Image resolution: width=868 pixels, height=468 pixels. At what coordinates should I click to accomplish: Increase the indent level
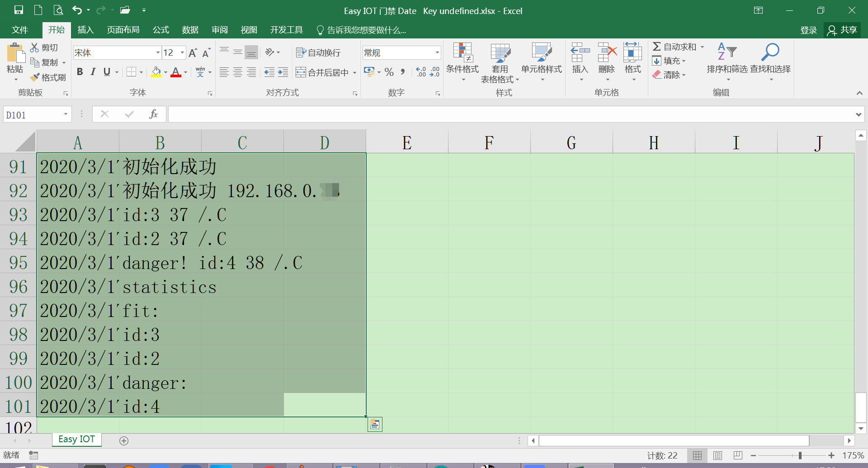point(283,72)
